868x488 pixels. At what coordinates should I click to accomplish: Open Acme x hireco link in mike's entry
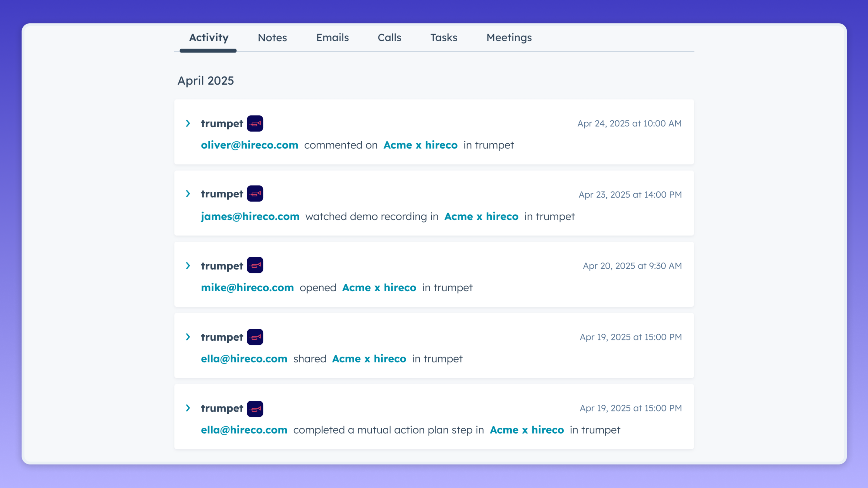379,288
